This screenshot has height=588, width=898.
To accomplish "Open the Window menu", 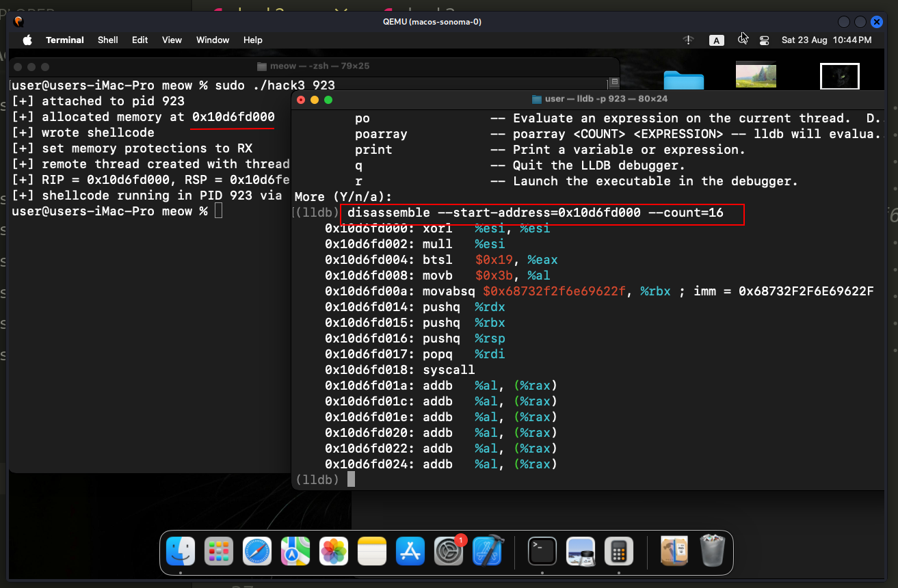I will click(x=213, y=40).
